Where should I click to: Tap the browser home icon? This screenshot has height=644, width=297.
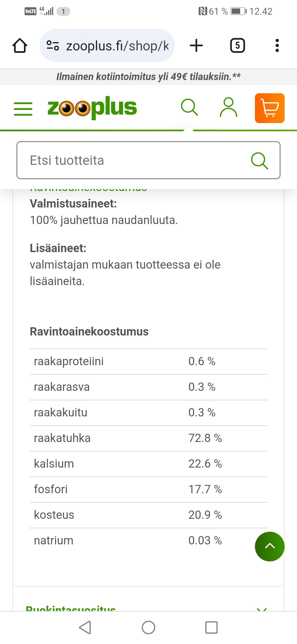point(20,46)
